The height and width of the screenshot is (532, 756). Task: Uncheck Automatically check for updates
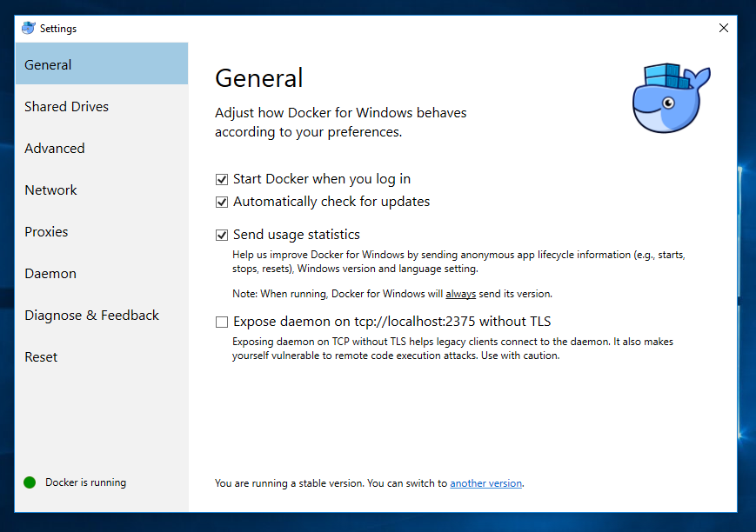[222, 202]
